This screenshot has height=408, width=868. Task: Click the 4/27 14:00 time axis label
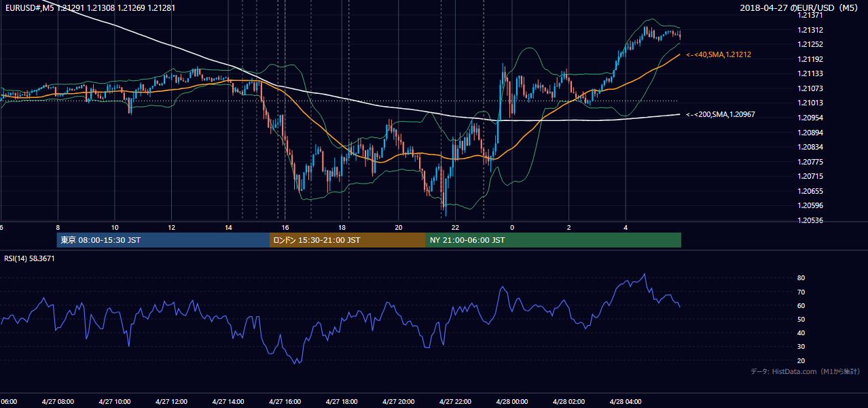click(228, 402)
